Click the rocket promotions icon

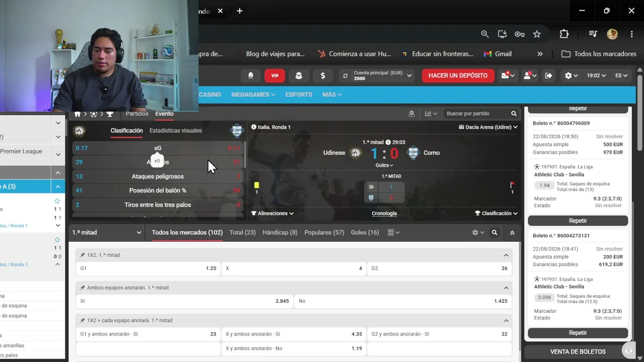tap(251, 75)
